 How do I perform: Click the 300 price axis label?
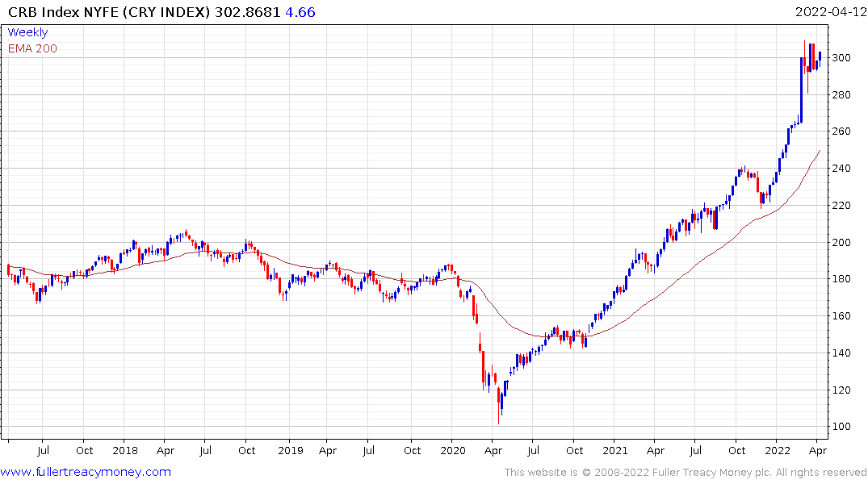841,58
